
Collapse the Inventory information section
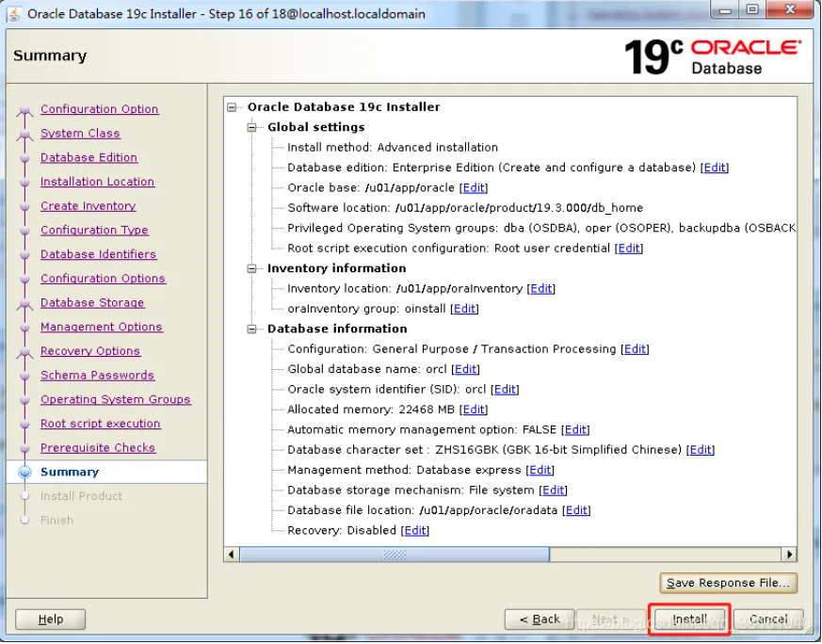click(x=252, y=268)
